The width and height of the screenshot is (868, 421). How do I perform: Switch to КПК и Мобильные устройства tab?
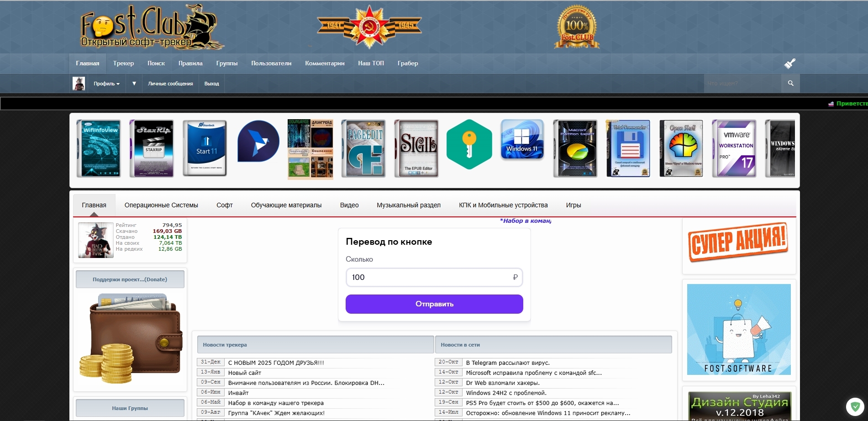[x=503, y=205]
